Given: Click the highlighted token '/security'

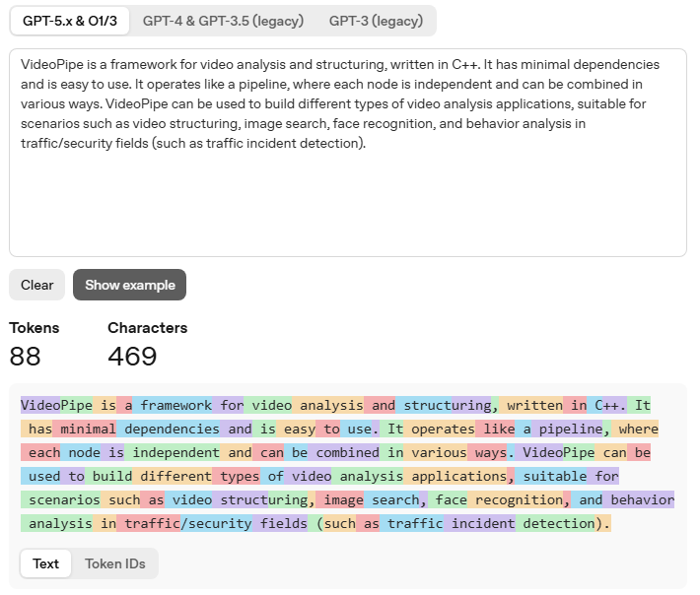Looking at the screenshot, I should (x=216, y=523).
